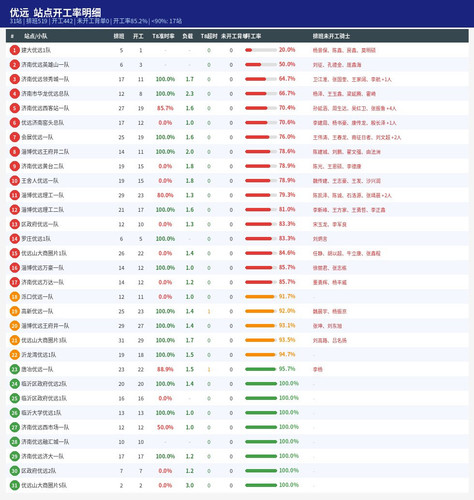Click the green rank 26 badge

(x=14, y=413)
